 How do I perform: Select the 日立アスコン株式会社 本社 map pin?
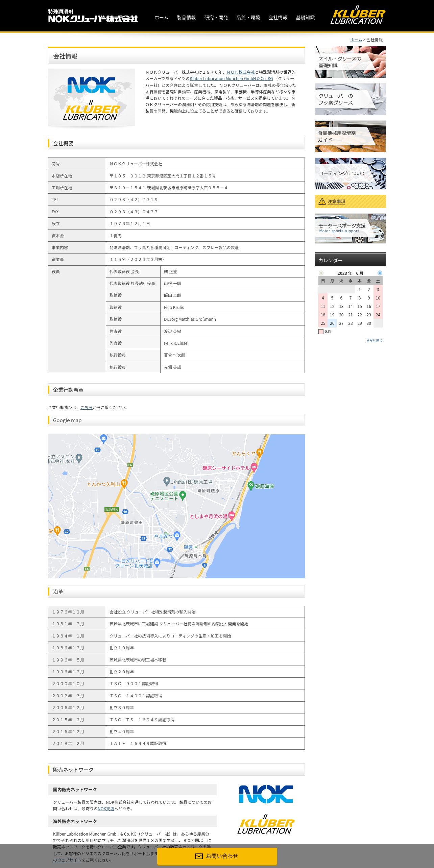79,458
